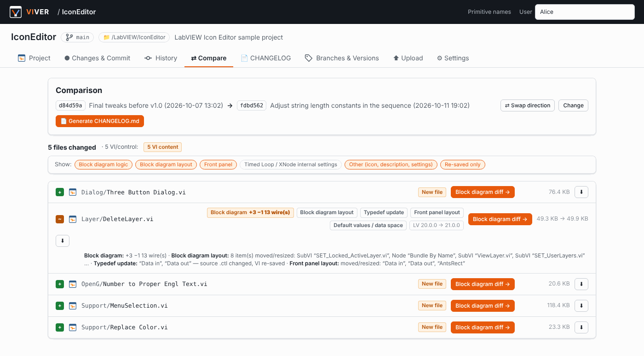
Task: Download Number to Proper Engl Text.vi
Action: coord(581,284)
